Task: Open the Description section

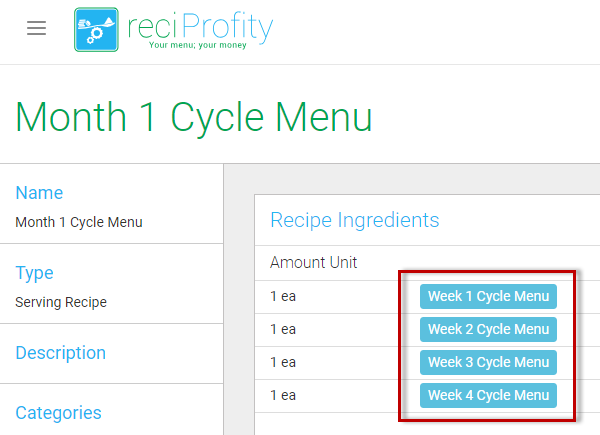Action: [x=60, y=353]
